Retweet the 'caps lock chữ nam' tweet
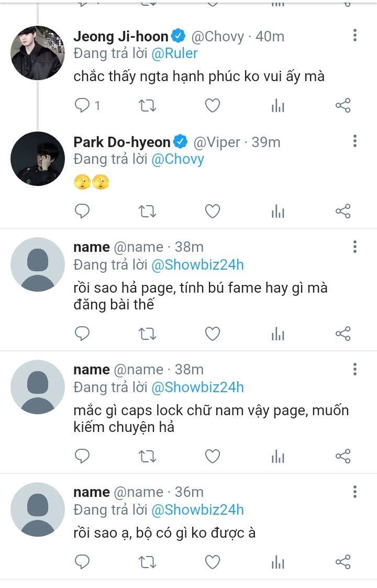 point(147,456)
